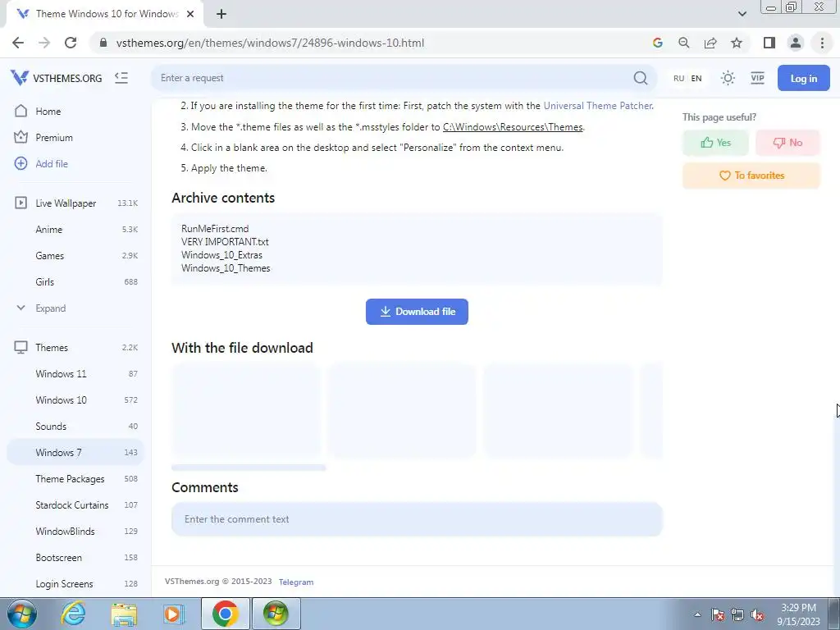This screenshot has height=630, width=840.
Task: Open the Windows Start menu
Action: pyautogui.click(x=21, y=614)
